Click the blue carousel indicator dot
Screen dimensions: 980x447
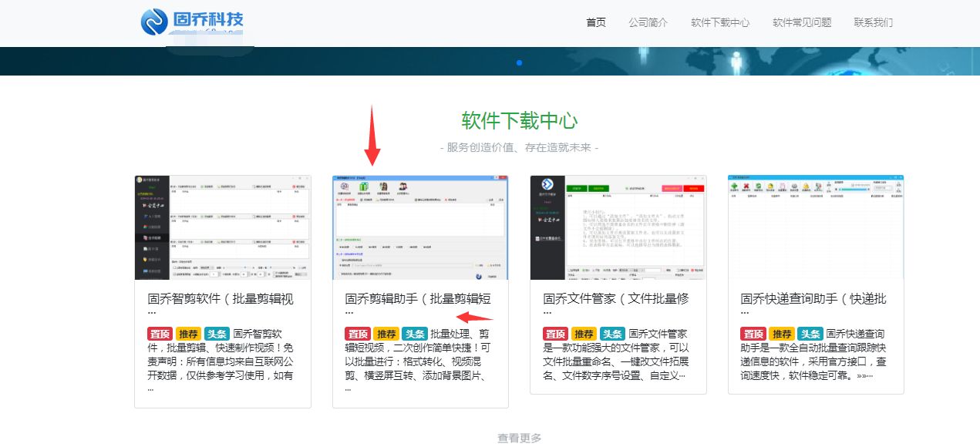(519, 62)
